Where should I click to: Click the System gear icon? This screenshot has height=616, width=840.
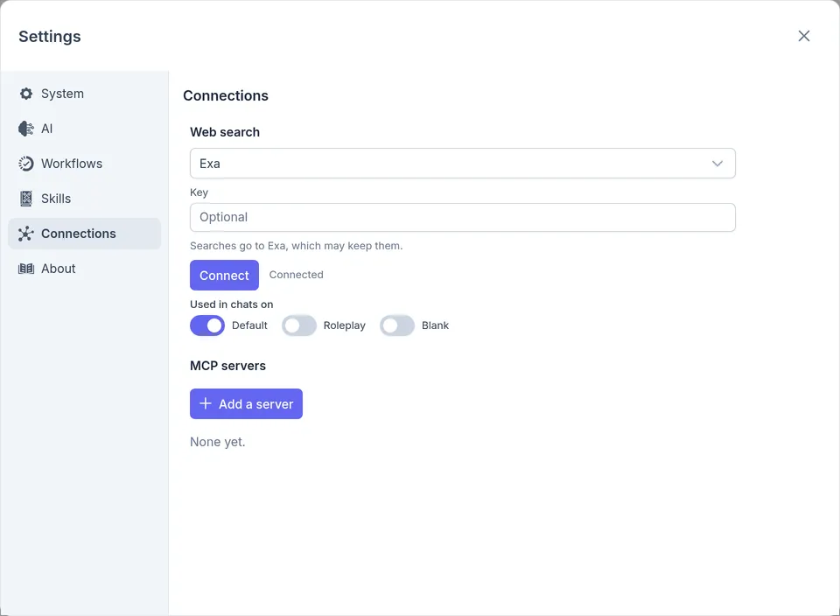coord(25,94)
